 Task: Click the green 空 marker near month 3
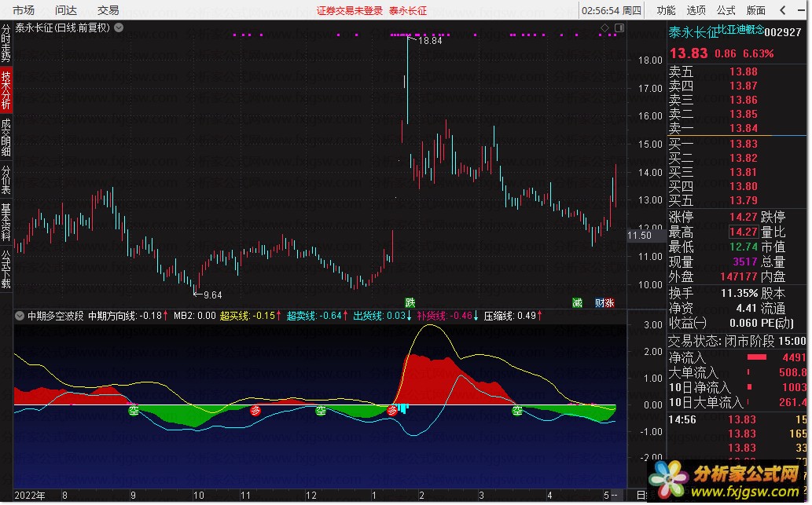coord(516,411)
